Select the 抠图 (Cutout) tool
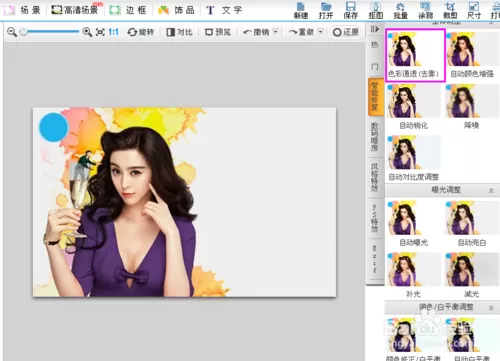Viewport: 500px width, 361px height. click(376, 10)
